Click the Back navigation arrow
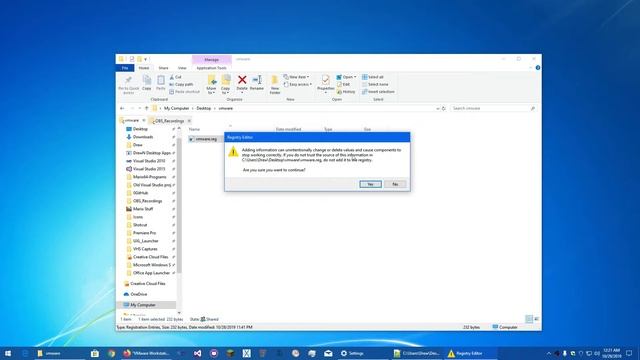The width and height of the screenshot is (640, 360). [x=122, y=108]
